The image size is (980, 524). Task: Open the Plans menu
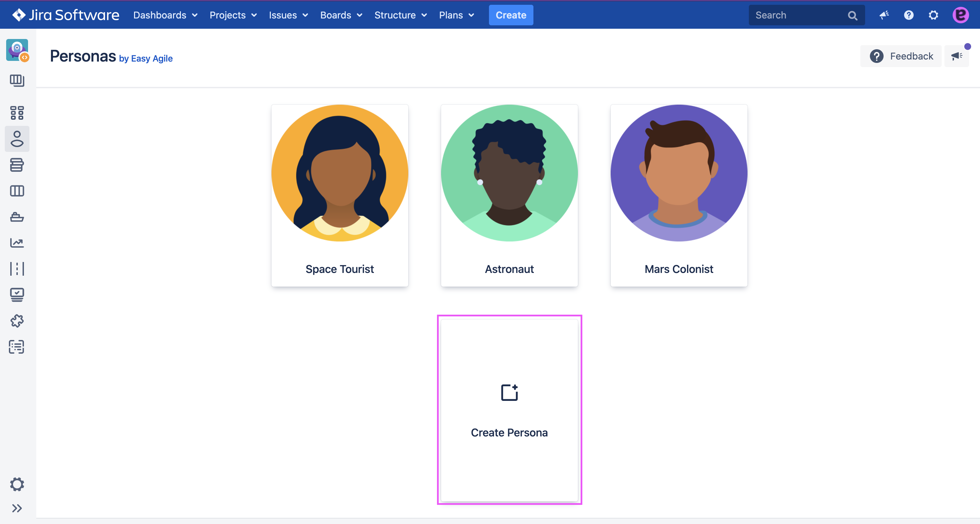coord(456,15)
